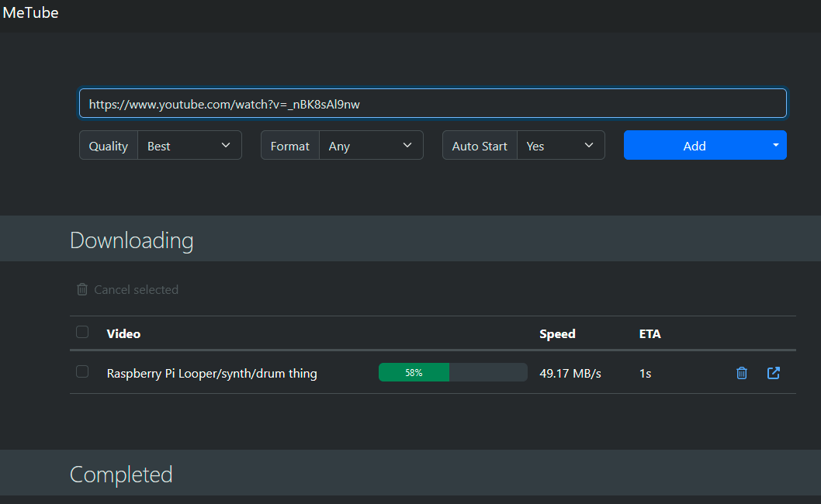Click the Downloading section heading
Image resolution: width=821 pixels, height=504 pixels.
[x=132, y=240]
